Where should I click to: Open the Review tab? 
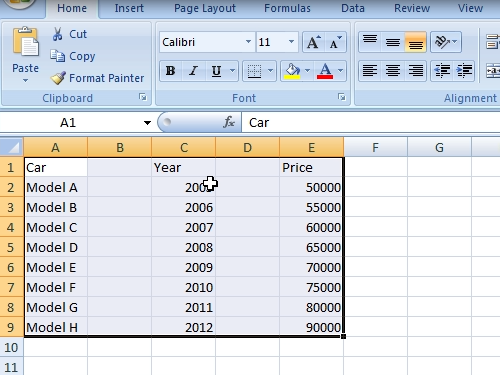click(412, 8)
